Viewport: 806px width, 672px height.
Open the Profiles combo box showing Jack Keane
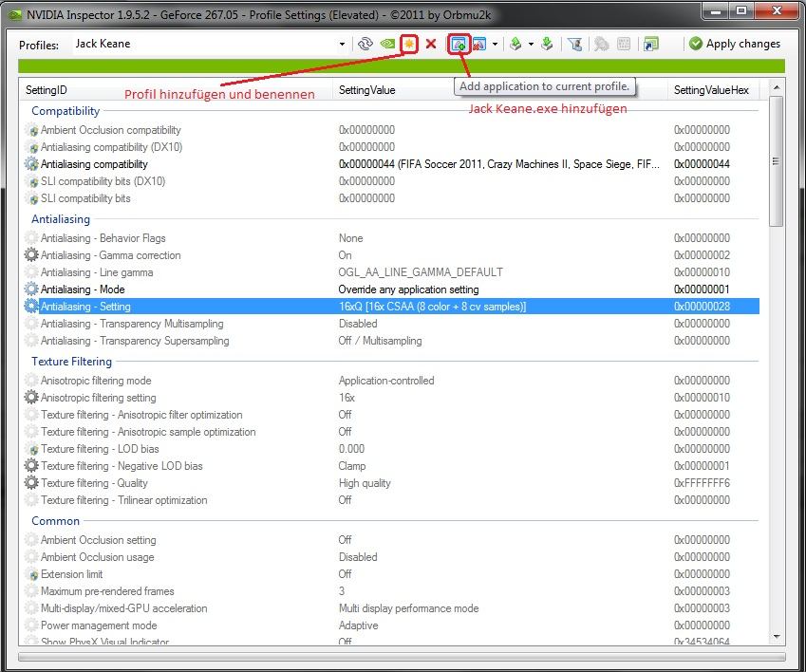pos(210,45)
